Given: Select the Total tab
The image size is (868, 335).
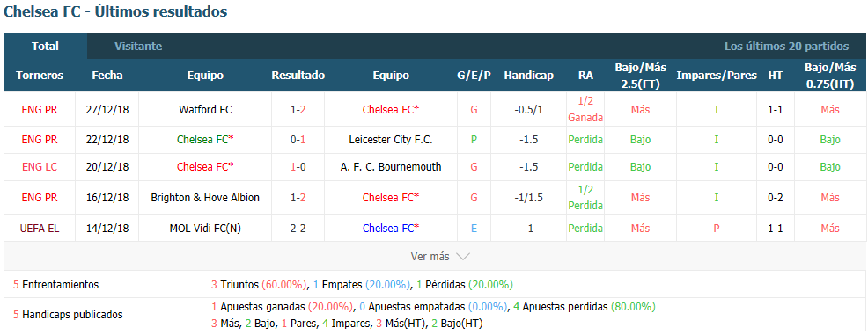Looking at the screenshot, I should 46,47.
